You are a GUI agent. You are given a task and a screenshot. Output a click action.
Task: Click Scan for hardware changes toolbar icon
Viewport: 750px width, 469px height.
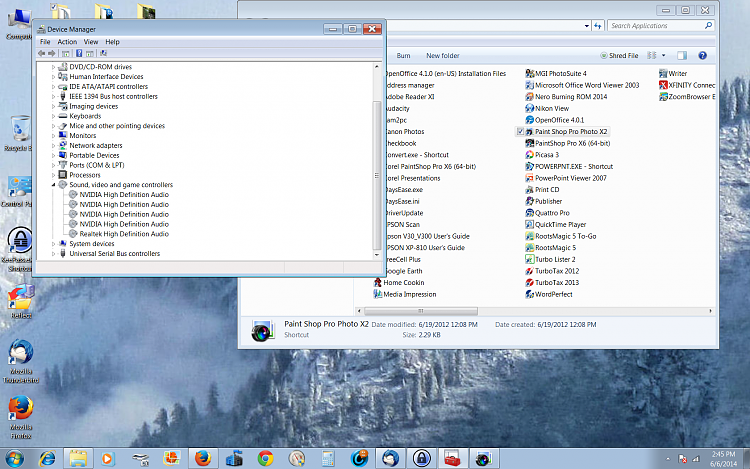[103, 54]
